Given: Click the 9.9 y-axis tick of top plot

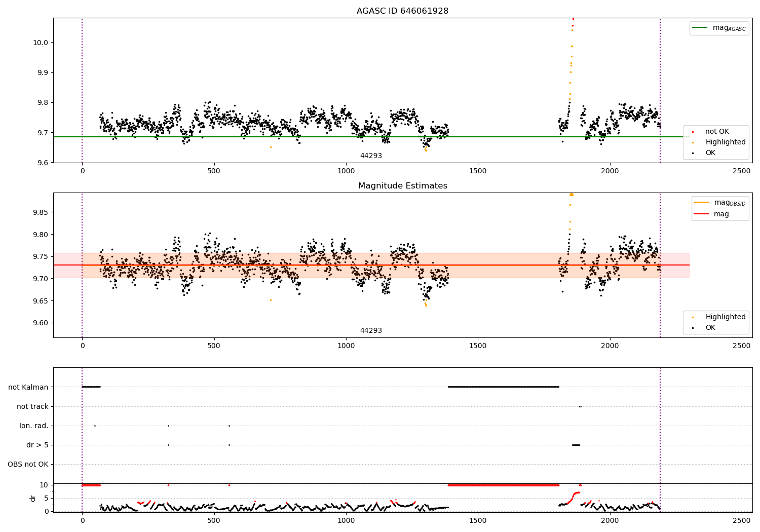Looking at the screenshot, I should tap(43, 72).
